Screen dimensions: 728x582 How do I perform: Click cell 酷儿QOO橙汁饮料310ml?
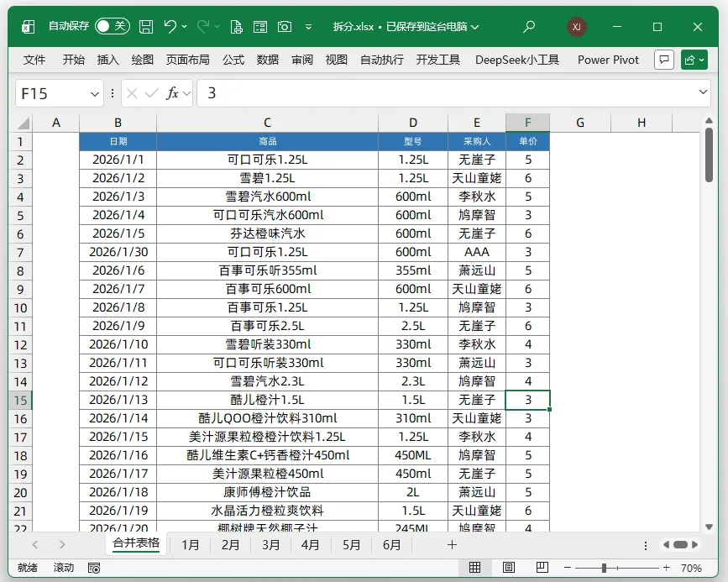click(267, 418)
